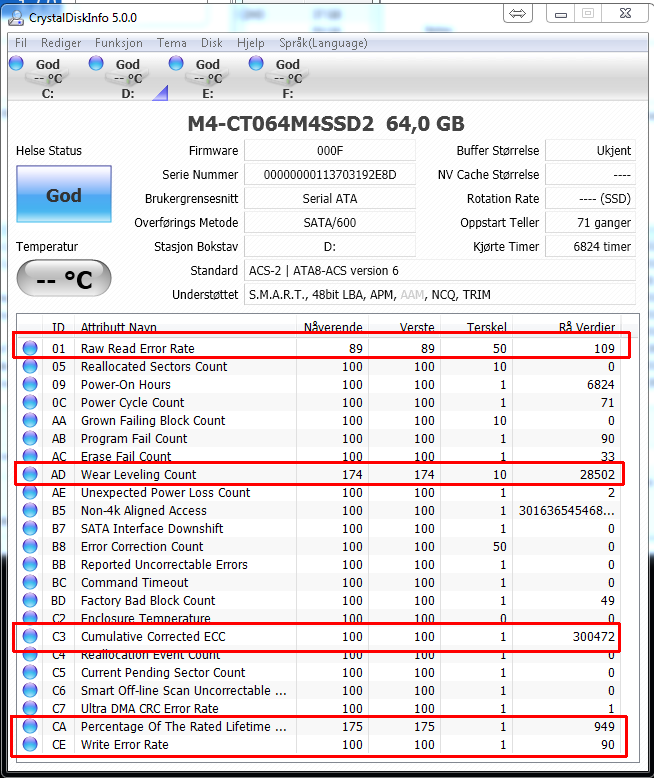
Task: Click status circle for Write Error Rate
Action: click(30, 744)
